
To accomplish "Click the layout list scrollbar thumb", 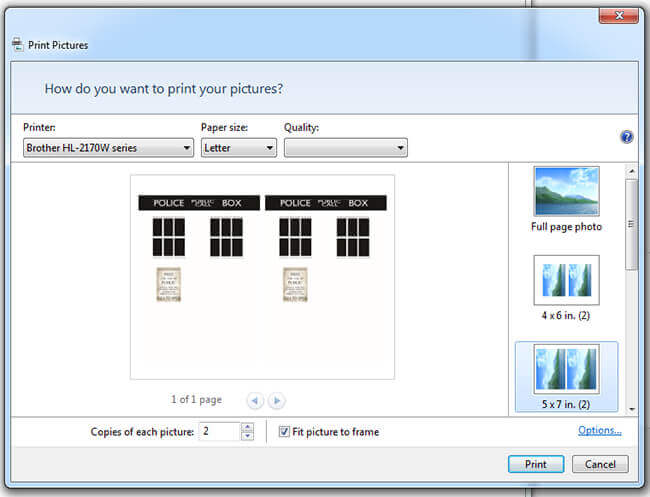I will click(631, 224).
